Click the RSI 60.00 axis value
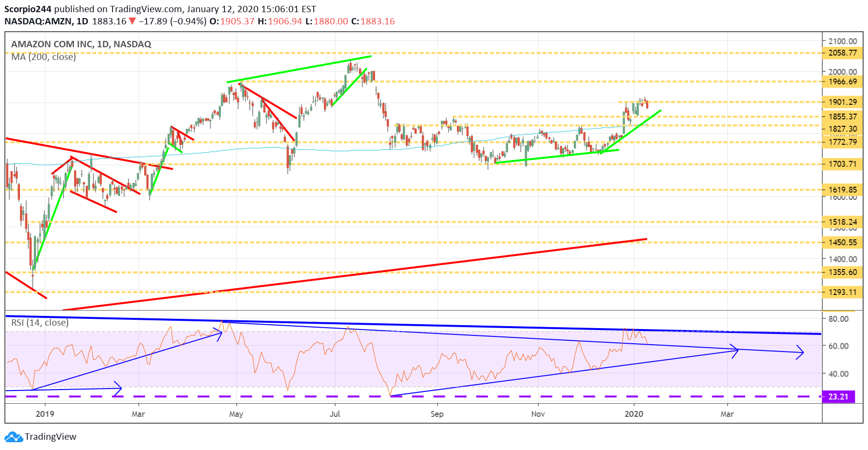 click(x=839, y=346)
